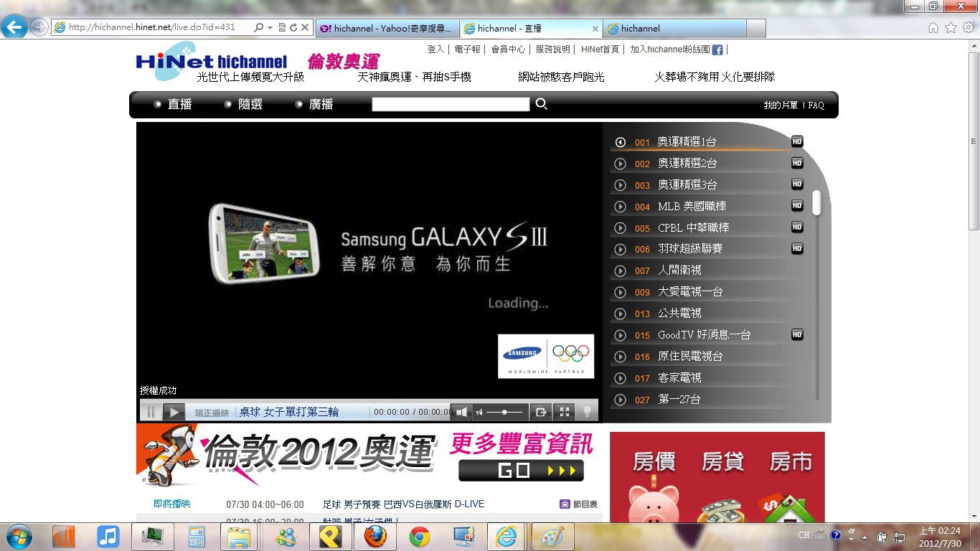Click the address bar search magnifier icon
Viewport: 980px width, 551px height.
258,27
